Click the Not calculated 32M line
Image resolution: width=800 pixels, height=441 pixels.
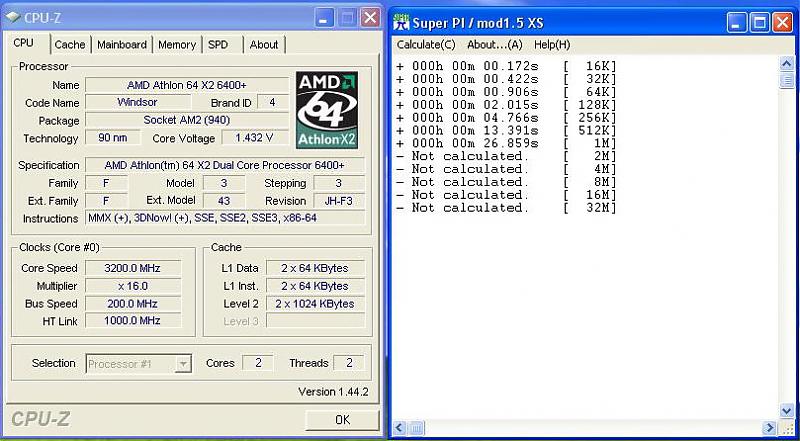pyautogui.click(x=507, y=208)
